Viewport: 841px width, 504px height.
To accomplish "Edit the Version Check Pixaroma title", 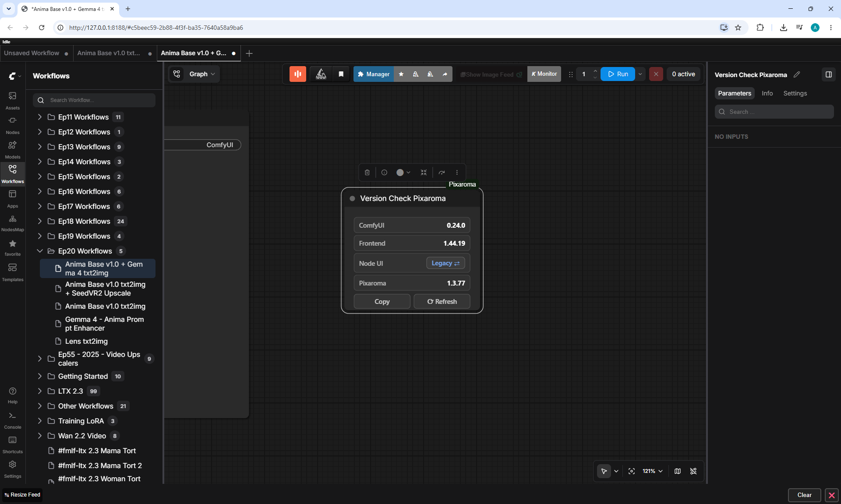I will tap(797, 74).
